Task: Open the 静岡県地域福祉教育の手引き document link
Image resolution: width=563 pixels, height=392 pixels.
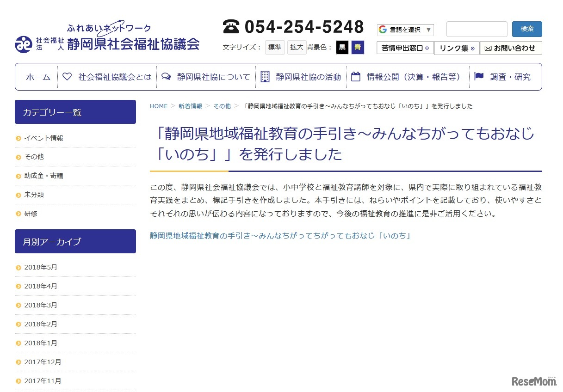Action: (280, 235)
